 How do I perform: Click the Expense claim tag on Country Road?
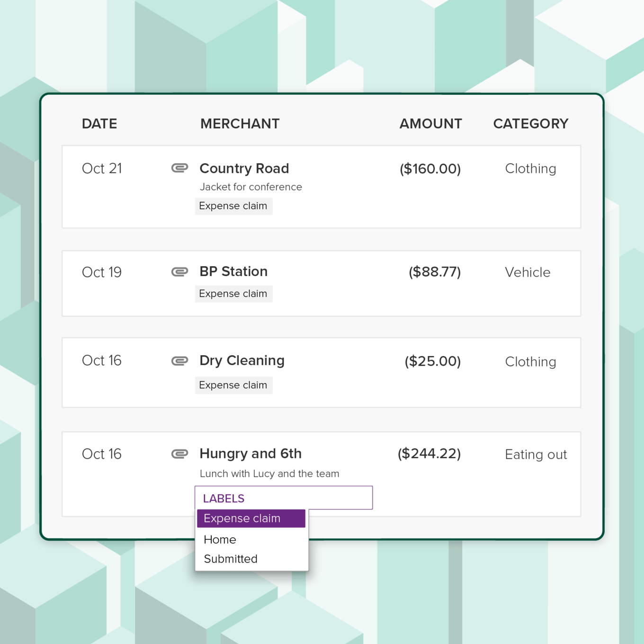coord(233,206)
